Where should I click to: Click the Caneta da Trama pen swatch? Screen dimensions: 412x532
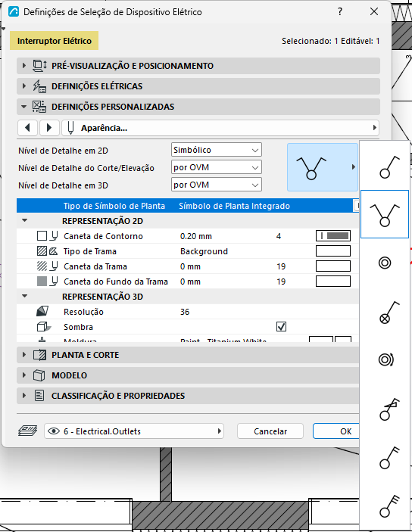[x=333, y=266]
